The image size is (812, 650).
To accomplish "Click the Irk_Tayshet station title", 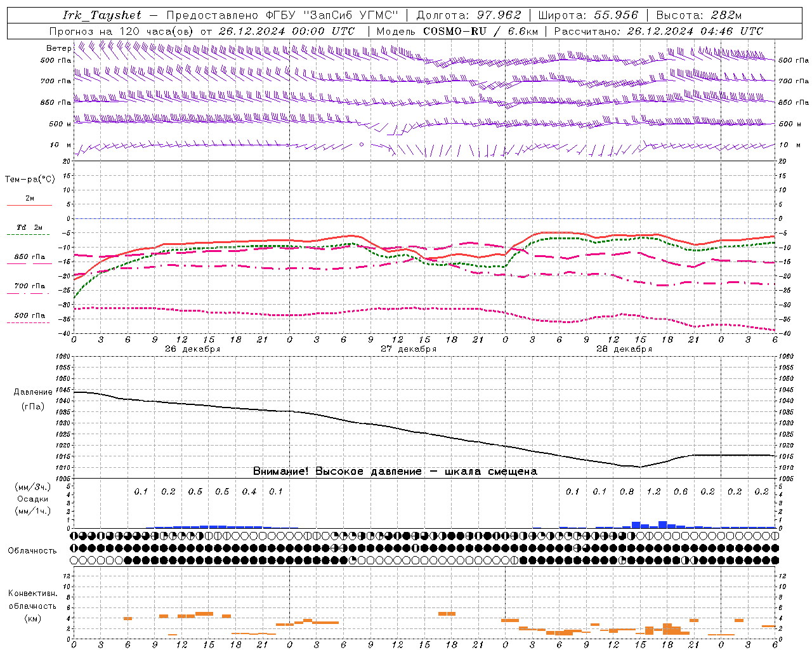I will tap(102, 15).
